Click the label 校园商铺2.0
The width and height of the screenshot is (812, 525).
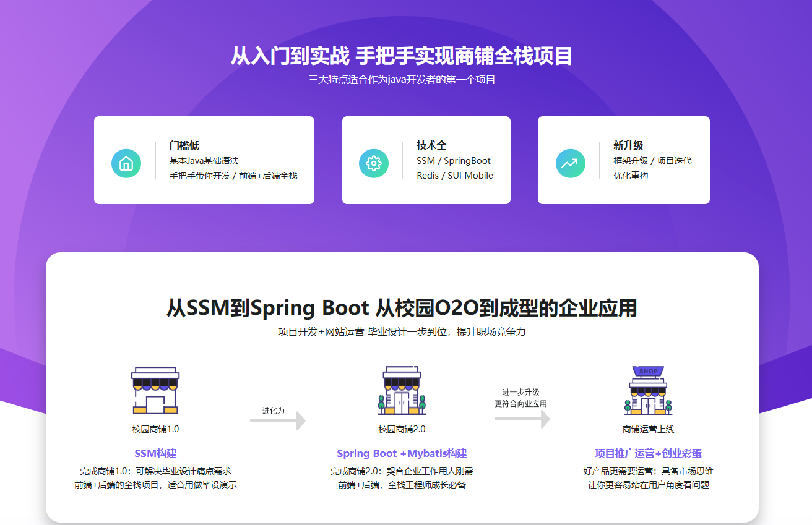[x=402, y=429]
